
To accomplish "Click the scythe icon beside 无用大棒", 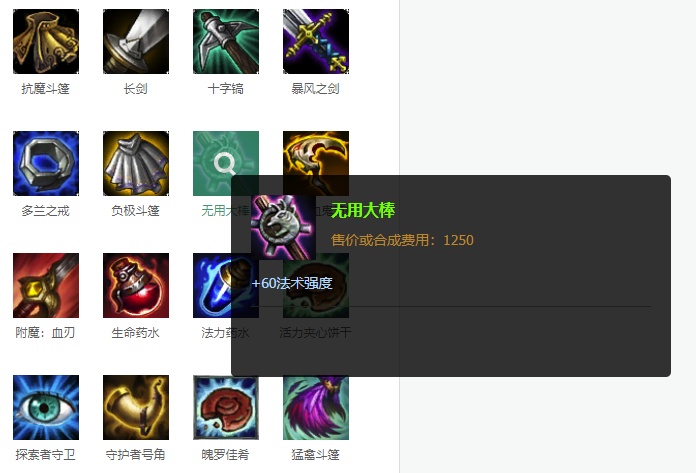I will [316, 154].
